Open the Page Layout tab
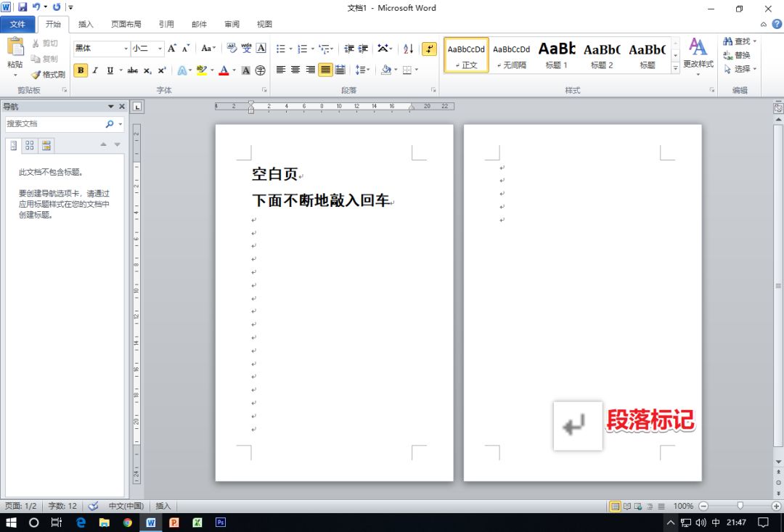 [x=126, y=24]
